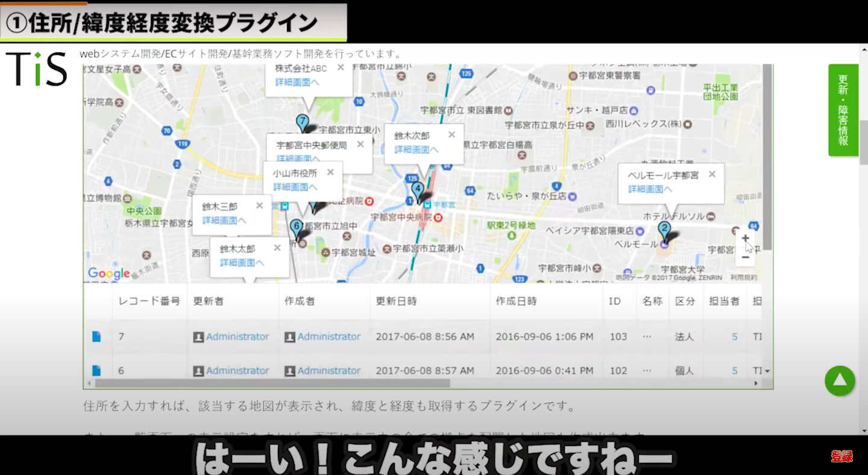Click the green scroll-to-top arrow button
This screenshot has width=868, height=475.
click(x=840, y=381)
